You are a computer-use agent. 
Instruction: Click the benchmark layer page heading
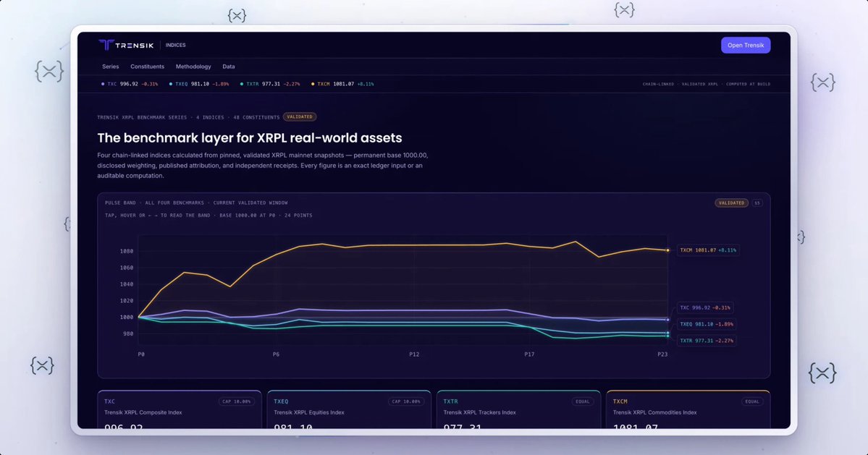(x=250, y=137)
